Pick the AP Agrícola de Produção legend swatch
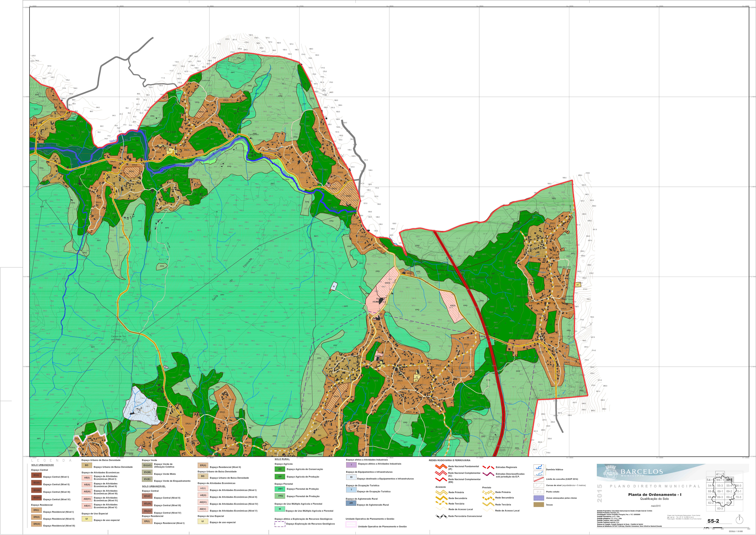This screenshot has width=756, height=535. coord(280,477)
